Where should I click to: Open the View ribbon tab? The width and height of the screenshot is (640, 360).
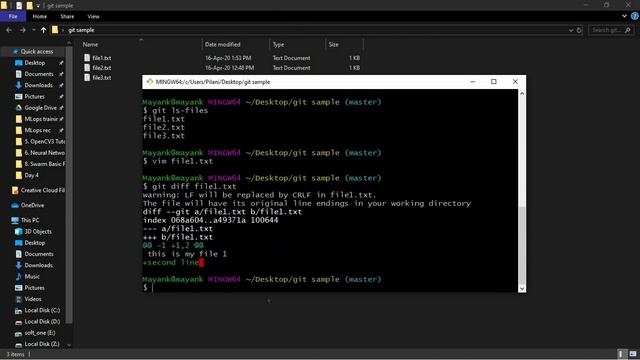93,16
